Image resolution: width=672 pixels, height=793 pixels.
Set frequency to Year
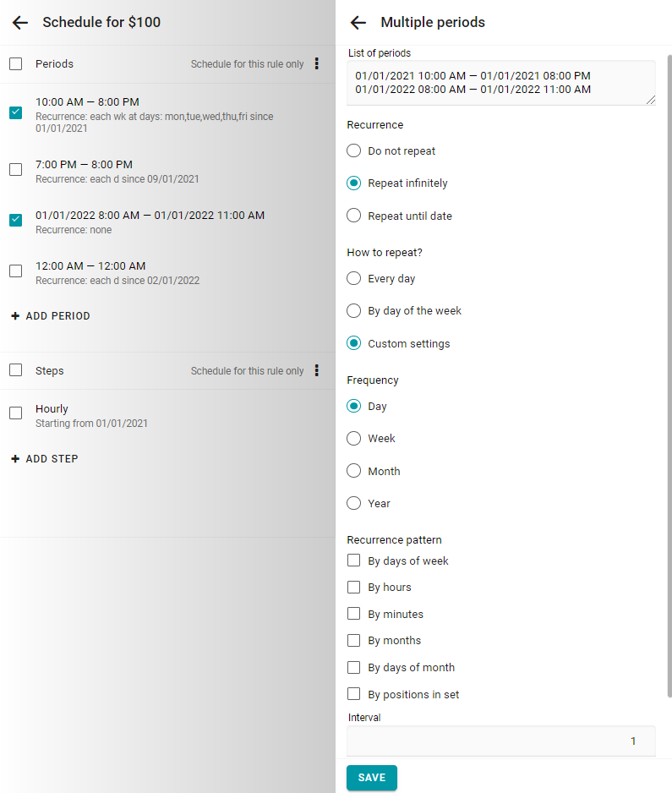(x=353, y=503)
